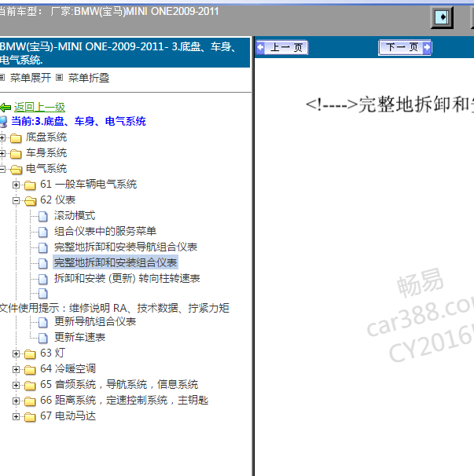Click page title 完整地拆卸和 in content pane
474x476 pixels.
390,104
